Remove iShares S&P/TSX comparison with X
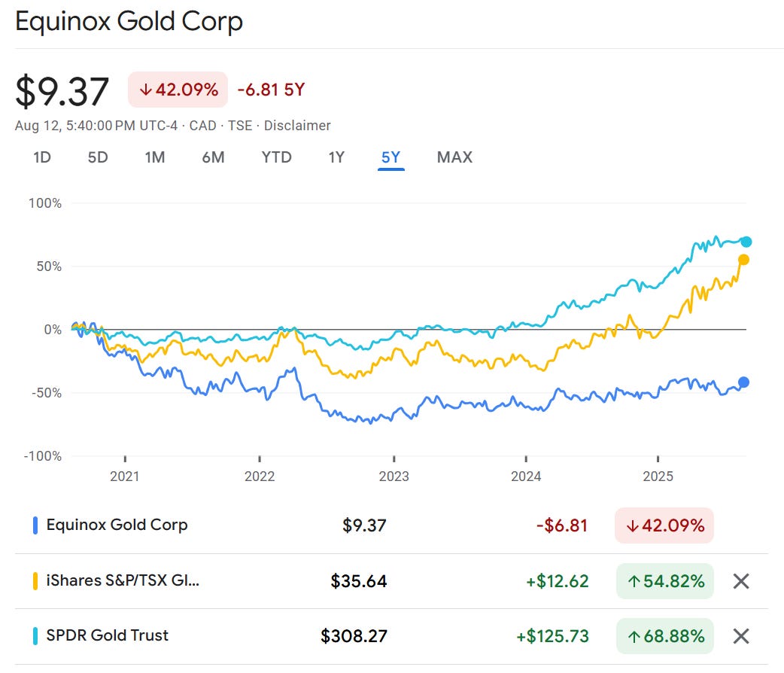The height and width of the screenshot is (673, 784). click(x=740, y=581)
